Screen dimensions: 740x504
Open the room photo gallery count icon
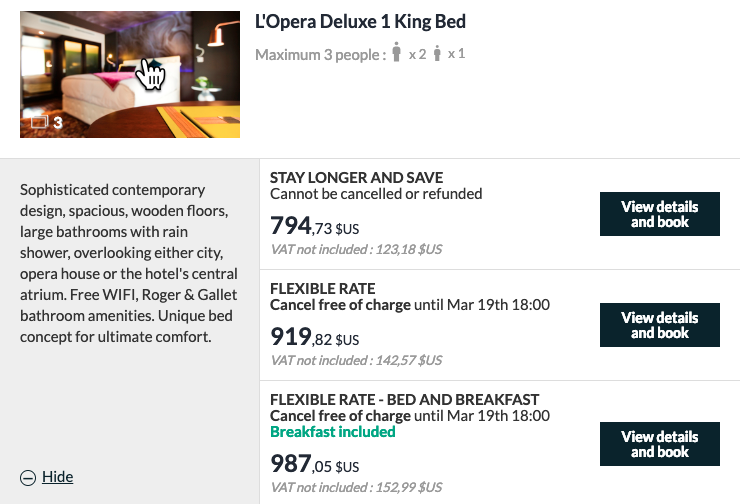point(40,122)
